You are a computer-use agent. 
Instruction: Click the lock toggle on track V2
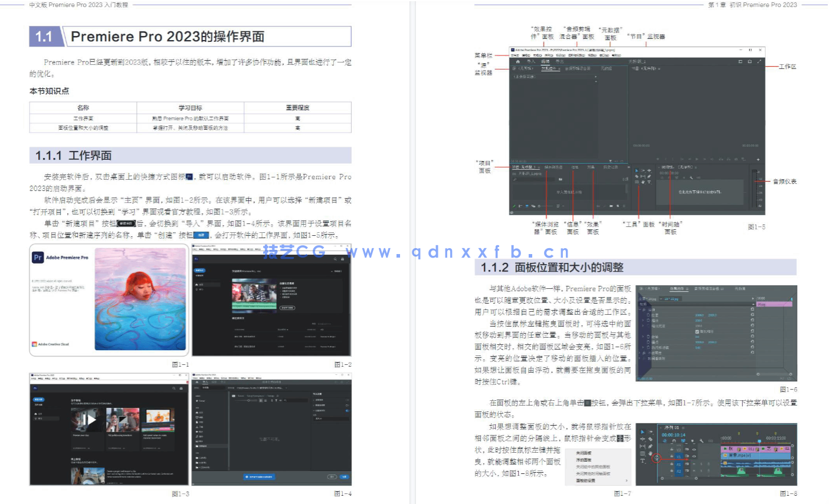click(672, 449)
